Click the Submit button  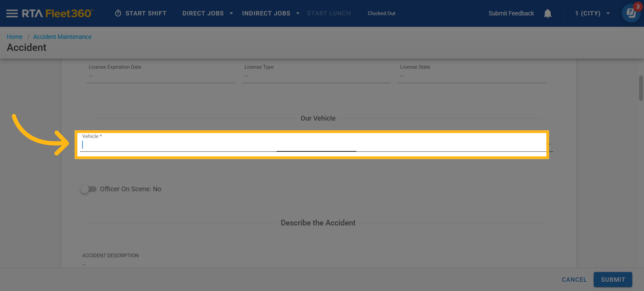pyautogui.click(x=613, y=279)
